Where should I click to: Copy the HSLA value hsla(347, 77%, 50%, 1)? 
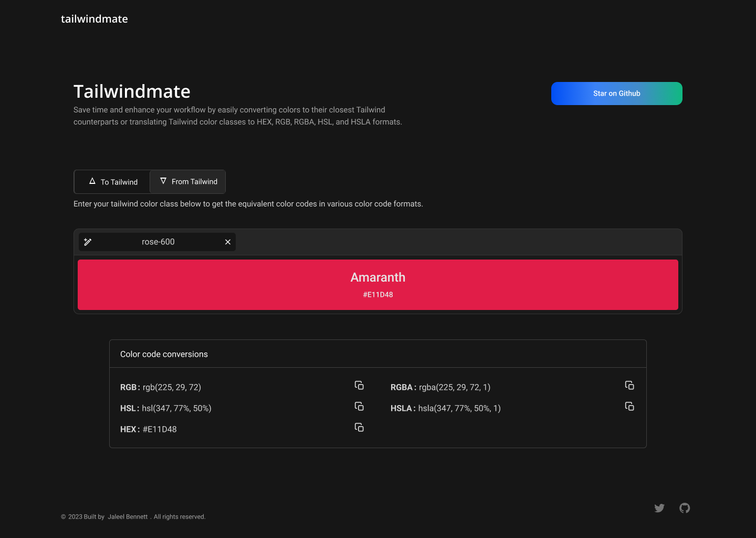coord(629,407)
